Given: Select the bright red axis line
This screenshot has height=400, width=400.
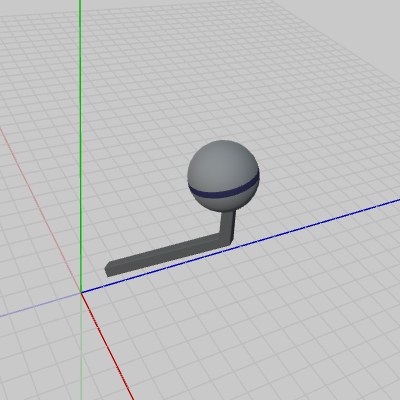Looking at the screenshot, I should click(107, 347).
